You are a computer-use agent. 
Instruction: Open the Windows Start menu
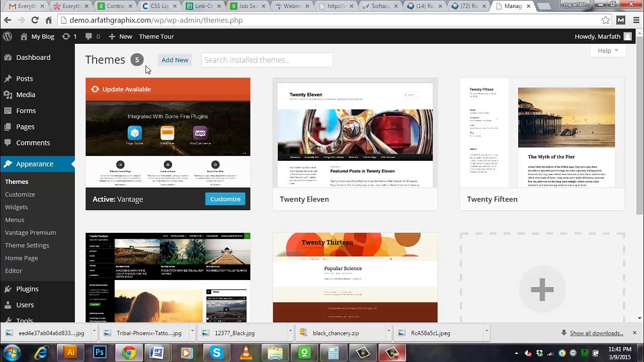tap(13, 352)
